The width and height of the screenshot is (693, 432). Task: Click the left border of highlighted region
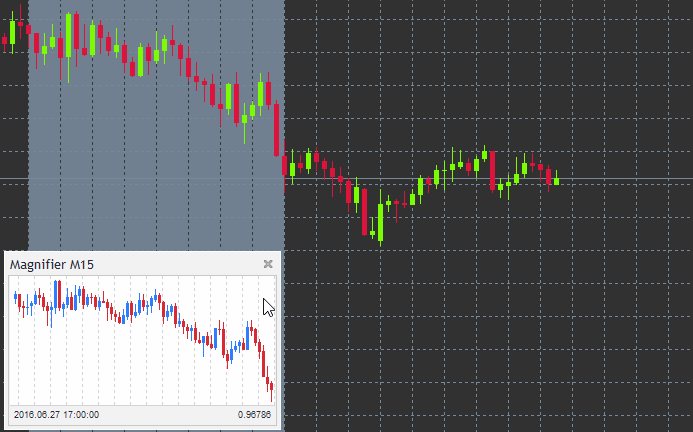pos(28,150)
